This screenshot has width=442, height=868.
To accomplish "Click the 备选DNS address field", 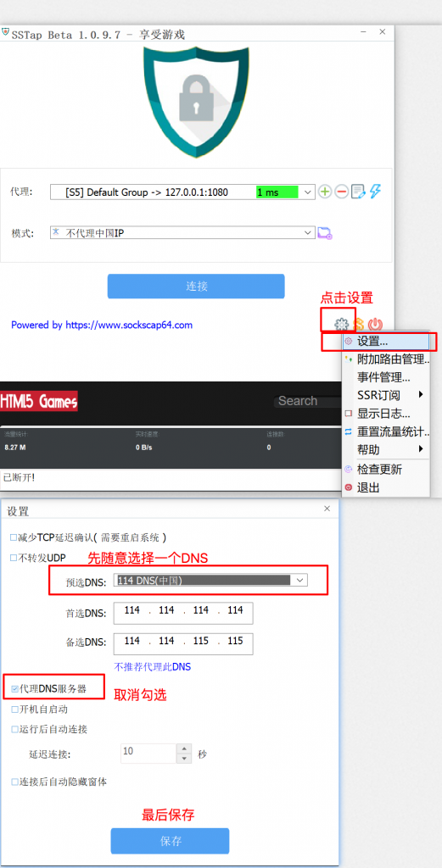I will 183,643.
